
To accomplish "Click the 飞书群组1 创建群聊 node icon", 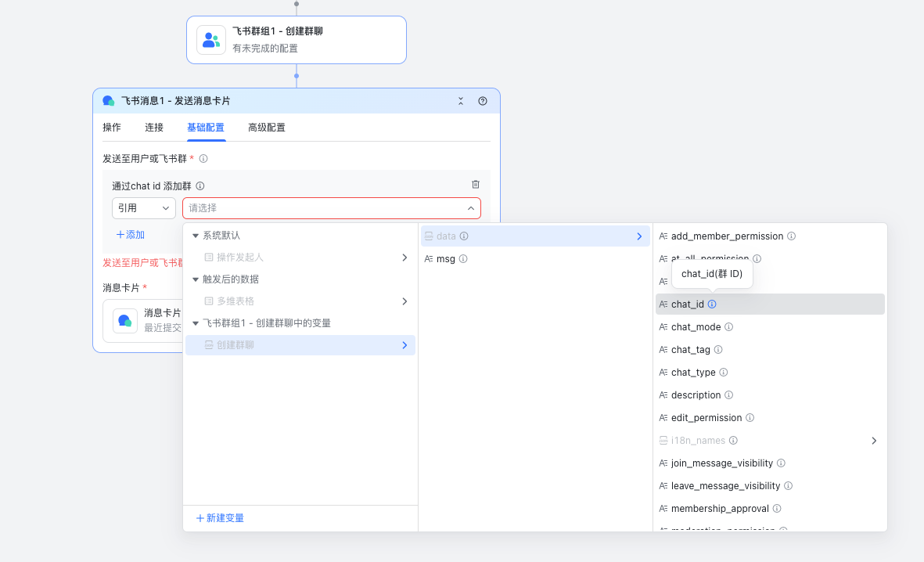I will (211, 40).
